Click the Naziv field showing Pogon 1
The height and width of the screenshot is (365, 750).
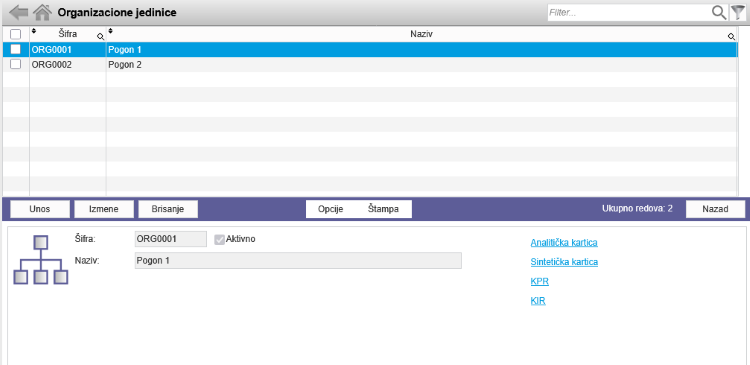298,261
